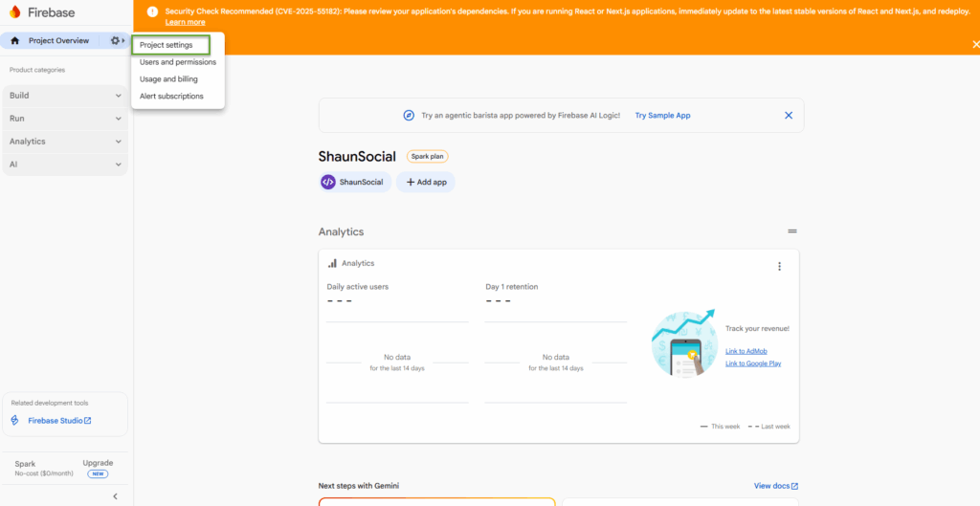Viewport: 980px width, 506px height.
Task: Select Project settings from the menu
Action: pos(167,45)
